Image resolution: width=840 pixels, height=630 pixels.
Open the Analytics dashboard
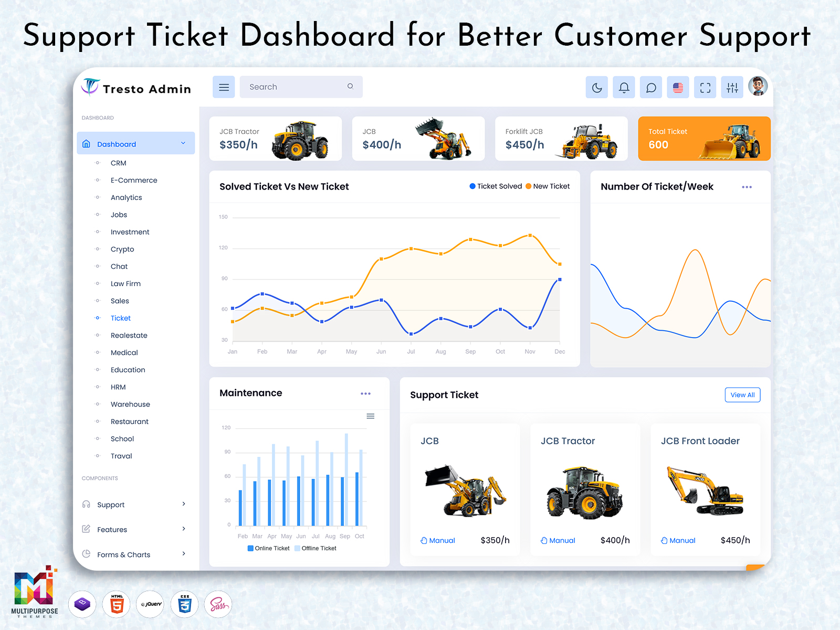click(x=127, y=197)
